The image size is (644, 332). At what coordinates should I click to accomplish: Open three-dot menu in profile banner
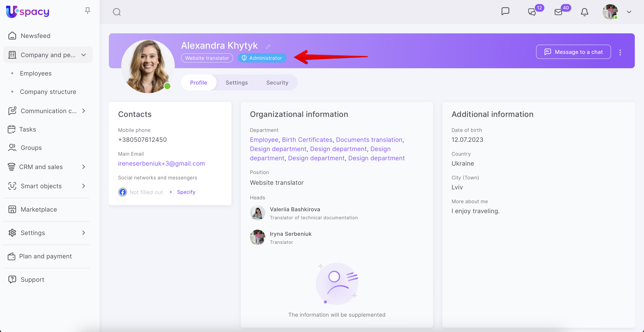[620, 52]
